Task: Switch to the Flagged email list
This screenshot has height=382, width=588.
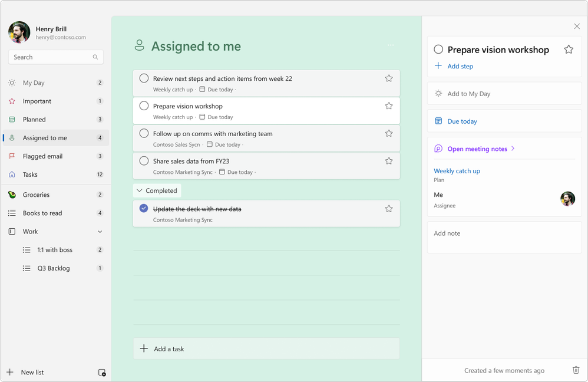Action: pos(42,156)
